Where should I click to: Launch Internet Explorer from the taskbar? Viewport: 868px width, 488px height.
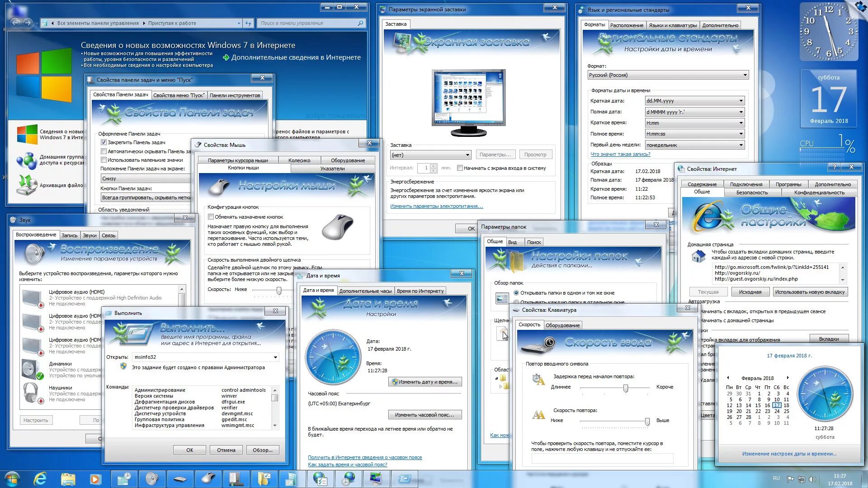(x=41, y=479)
